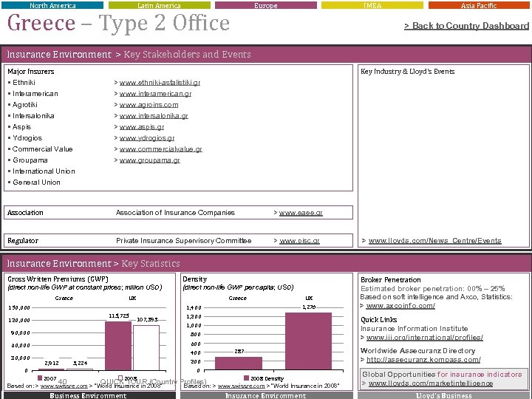Open www.agroins.com link

149,105
